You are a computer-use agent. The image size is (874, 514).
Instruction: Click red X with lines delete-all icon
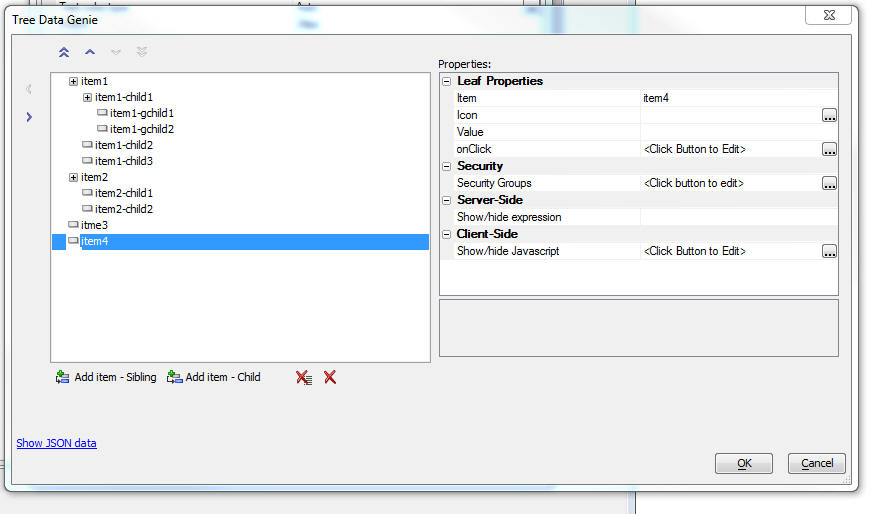coord(304,377)
